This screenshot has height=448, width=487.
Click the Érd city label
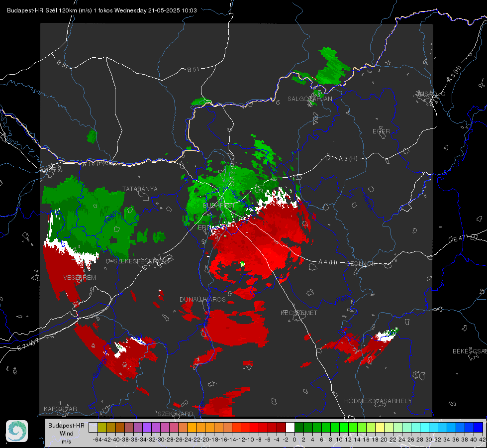click(204, 227)
